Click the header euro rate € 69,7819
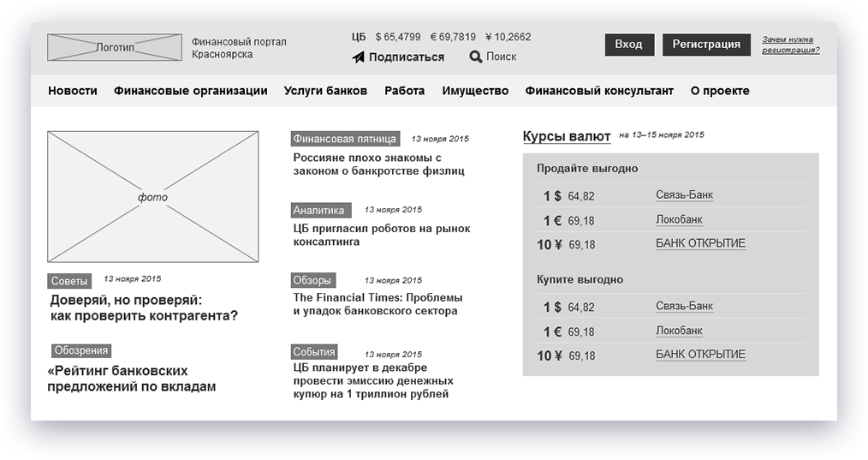This screenshot has height=460, width=868. (x=453, y=37)
